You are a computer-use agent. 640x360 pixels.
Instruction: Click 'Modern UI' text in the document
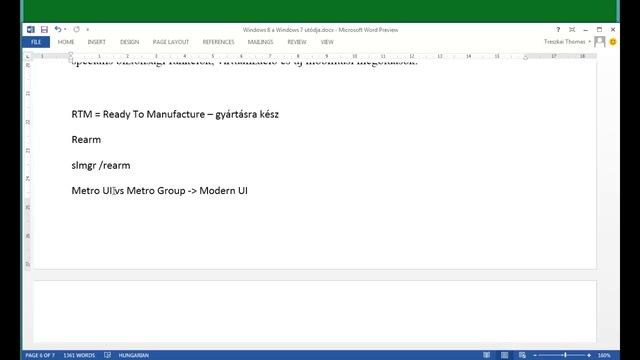[223, 191]
